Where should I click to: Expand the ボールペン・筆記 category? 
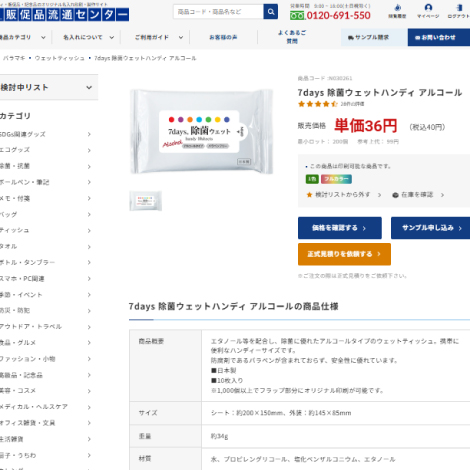click(46, 182)
